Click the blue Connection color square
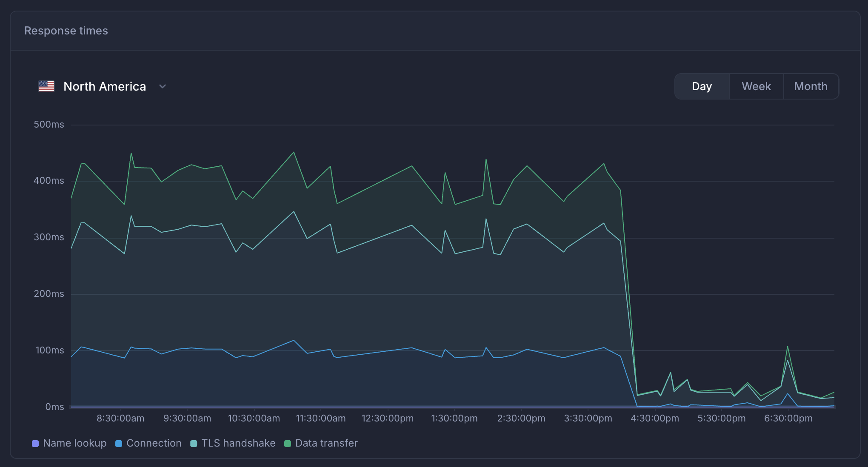The height and width of the screenshot is (467, 868). [119, 444]
